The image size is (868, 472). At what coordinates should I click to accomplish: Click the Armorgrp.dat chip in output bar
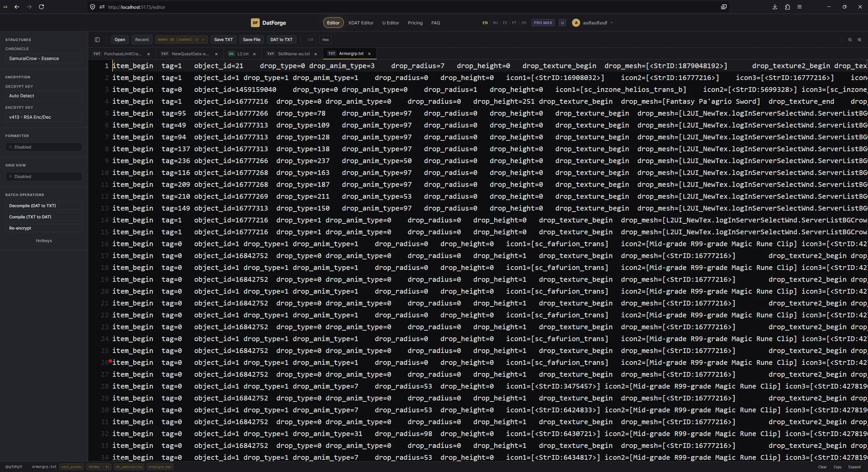pos(160,467)
